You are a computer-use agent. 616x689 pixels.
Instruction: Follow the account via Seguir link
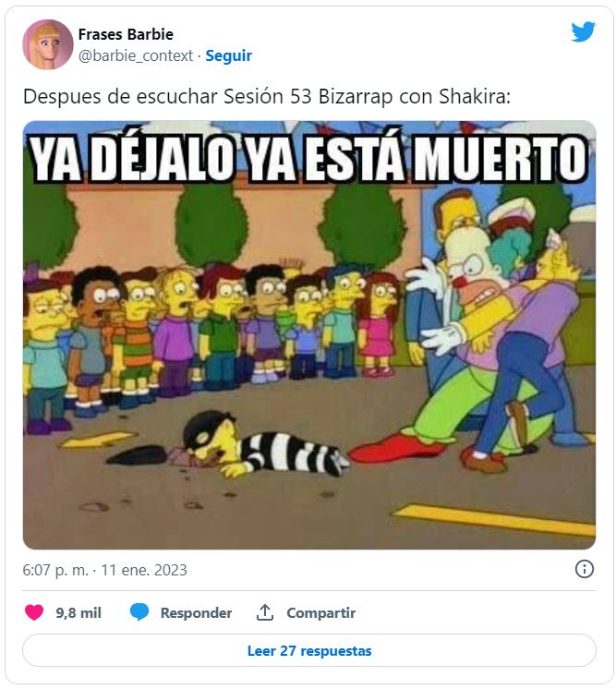coord(228,55)
